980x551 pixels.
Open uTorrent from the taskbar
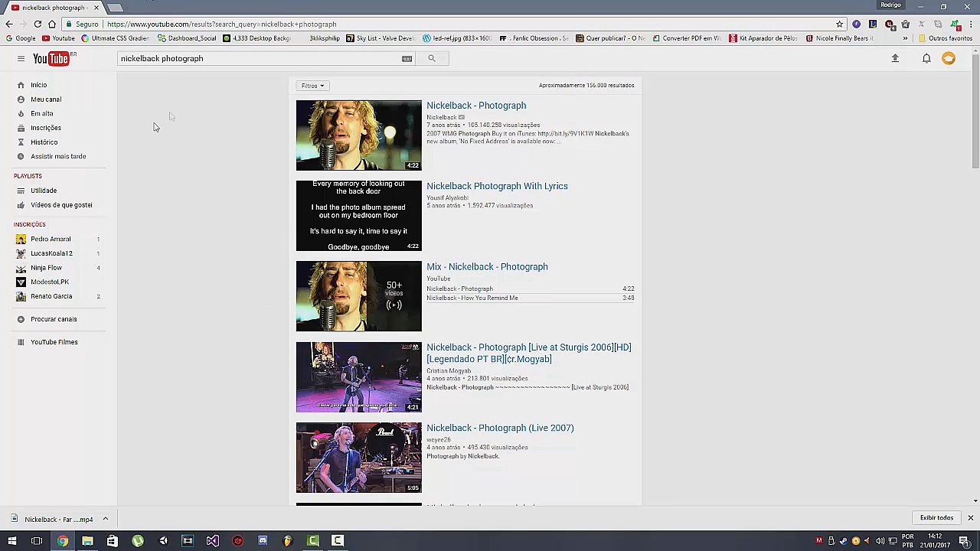[138, 541]
